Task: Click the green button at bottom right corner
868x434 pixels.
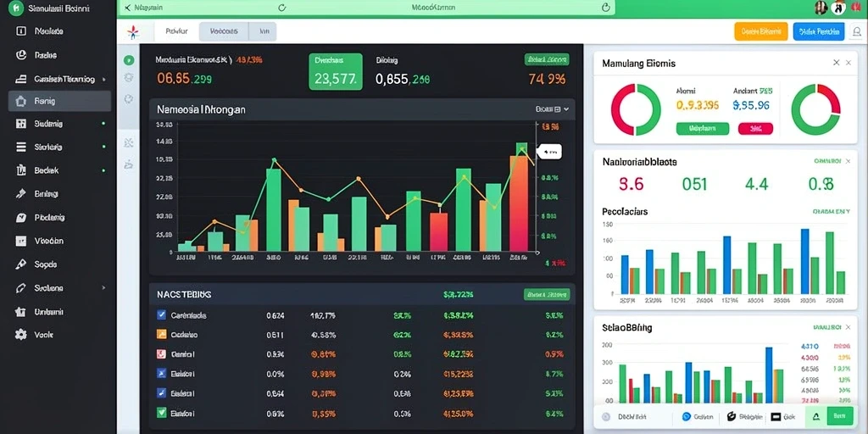Action: coord(840,416)
